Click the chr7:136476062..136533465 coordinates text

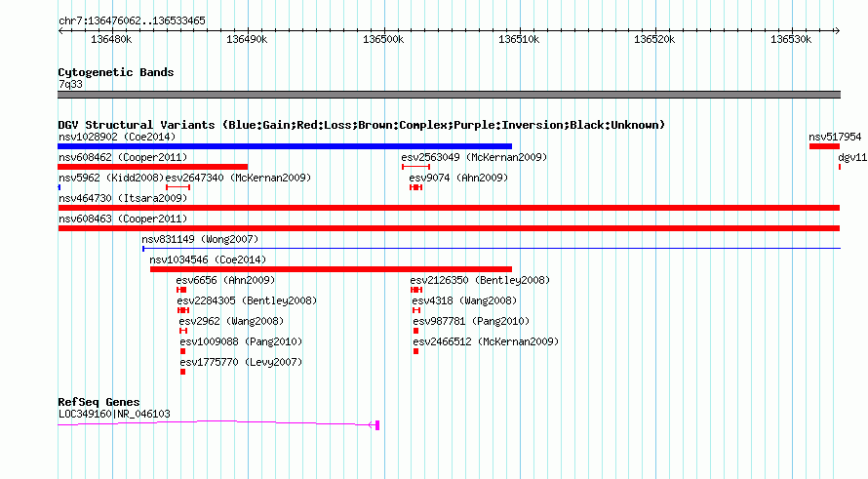point(132,20)
